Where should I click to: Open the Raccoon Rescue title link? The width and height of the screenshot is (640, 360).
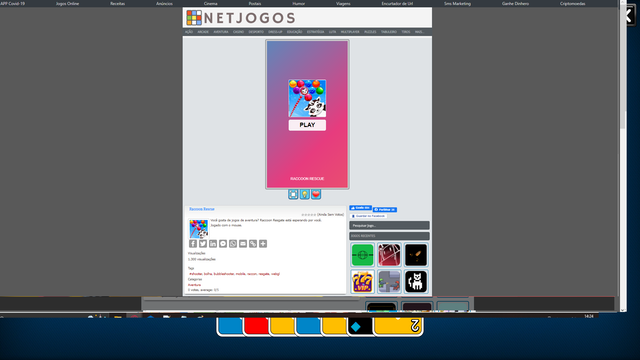[x=202, y=209]
